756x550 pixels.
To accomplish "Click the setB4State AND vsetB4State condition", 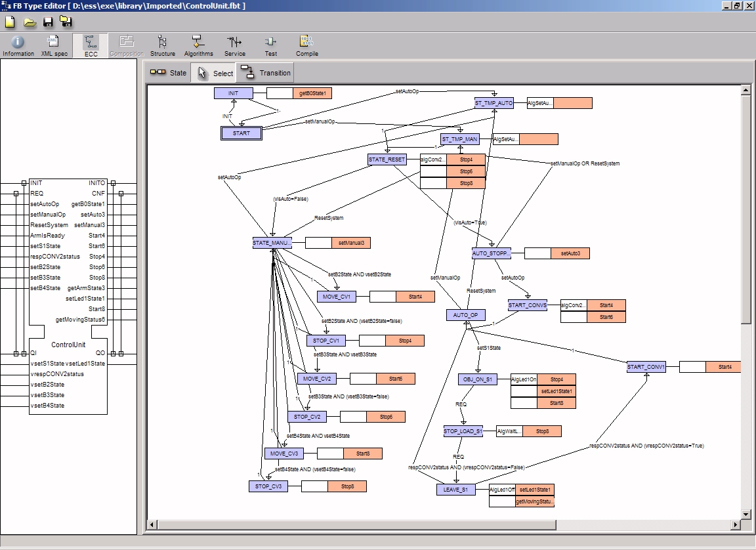I will click(318, 436).
